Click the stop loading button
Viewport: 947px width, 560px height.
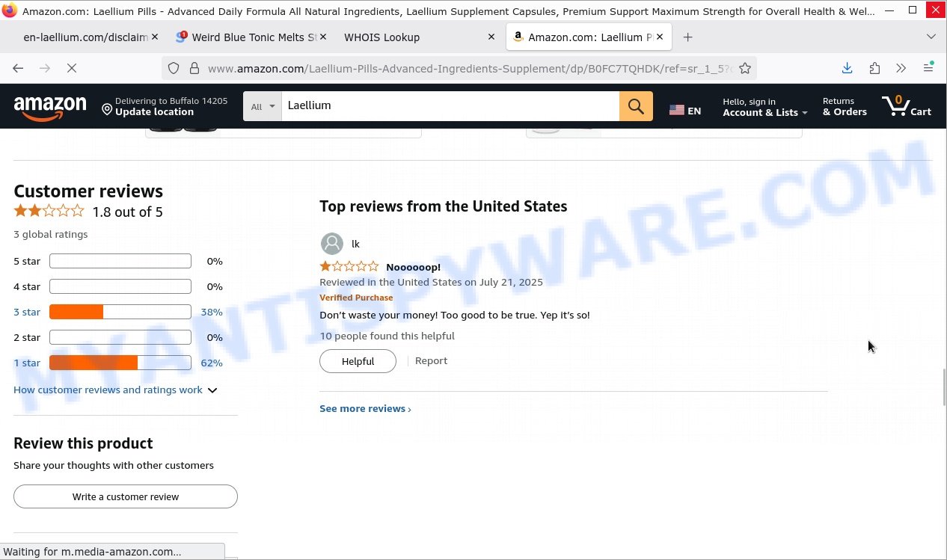point(71,68)
